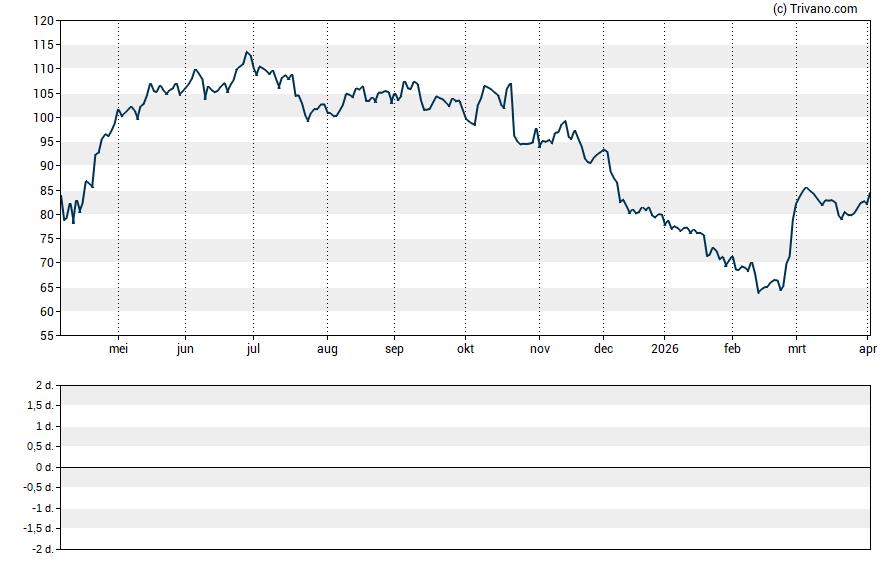The image size is (888, 565).
Task: Click the '2 d.' top label of the lower chart
Action: tap(43, 386)
